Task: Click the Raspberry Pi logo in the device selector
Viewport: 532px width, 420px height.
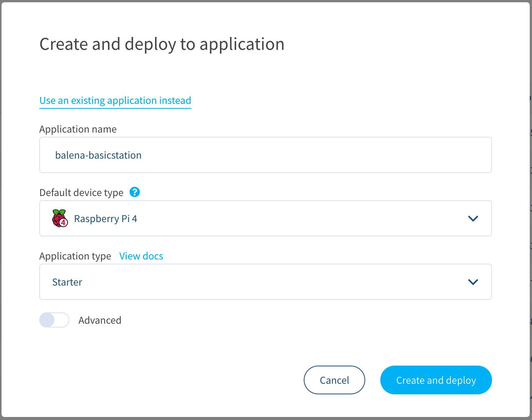Action: pos(59,218)
